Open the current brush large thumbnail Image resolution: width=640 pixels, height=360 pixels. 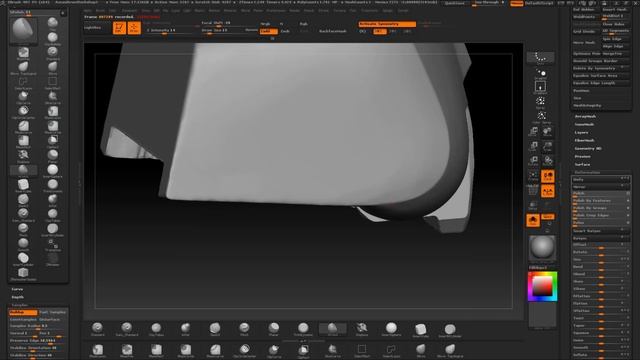pos(23,30)
